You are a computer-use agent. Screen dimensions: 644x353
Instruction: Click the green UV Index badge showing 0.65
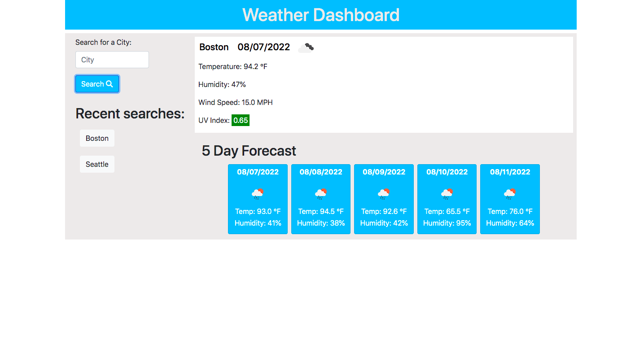pyautogui.click(x=240, y=120)
